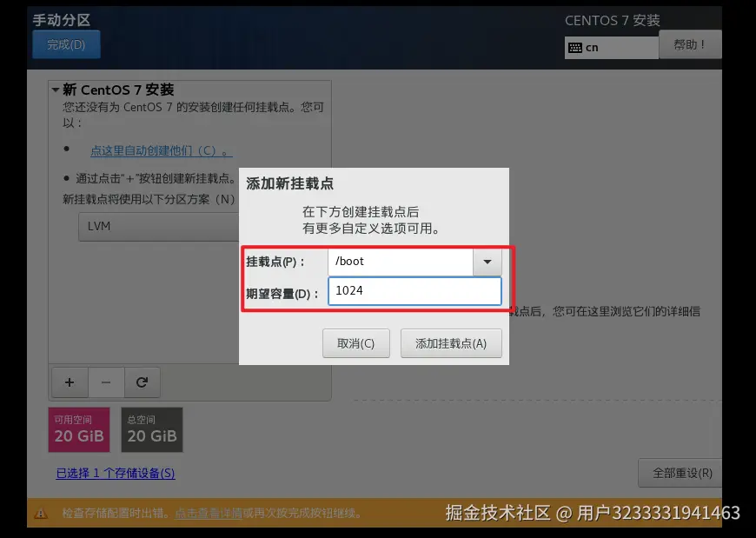756x538 pixels.
Task: Click the cn keyboard layout indicator
Action: pos(611,48)
